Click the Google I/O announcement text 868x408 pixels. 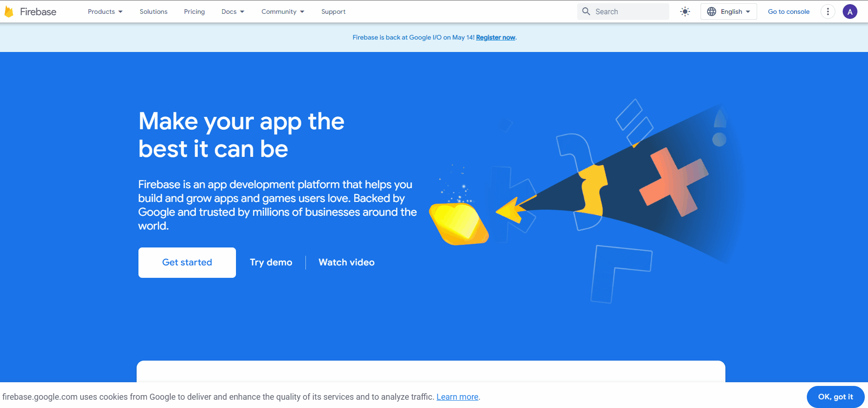click(x=414, y=37)
